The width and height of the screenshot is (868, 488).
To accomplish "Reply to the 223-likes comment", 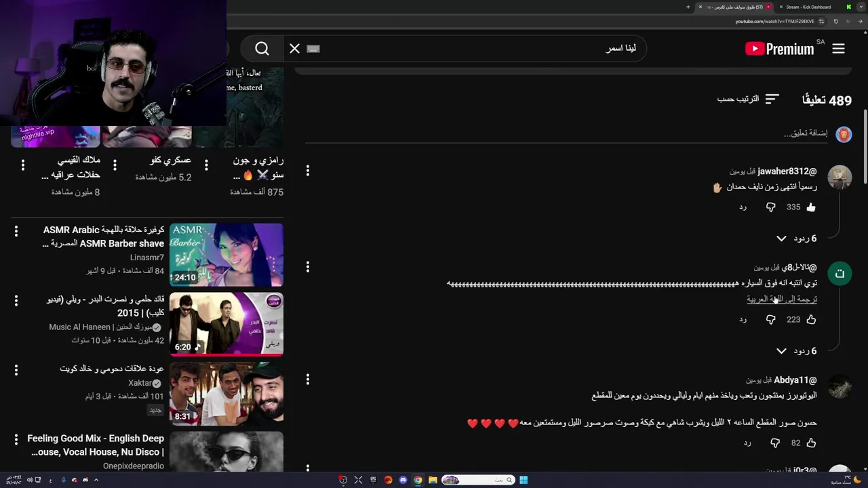I will (x=743, y=320).
